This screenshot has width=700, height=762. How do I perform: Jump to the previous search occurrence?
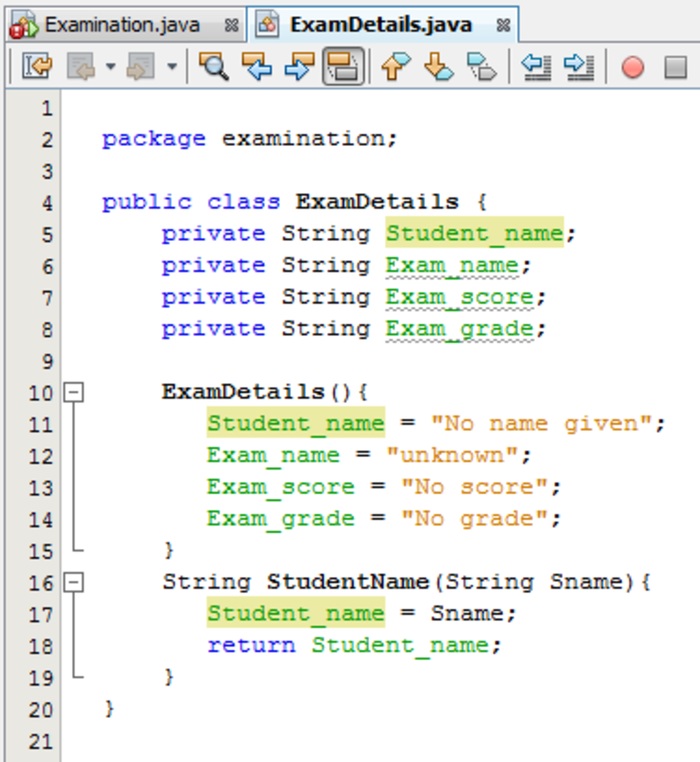pos(257,66)
